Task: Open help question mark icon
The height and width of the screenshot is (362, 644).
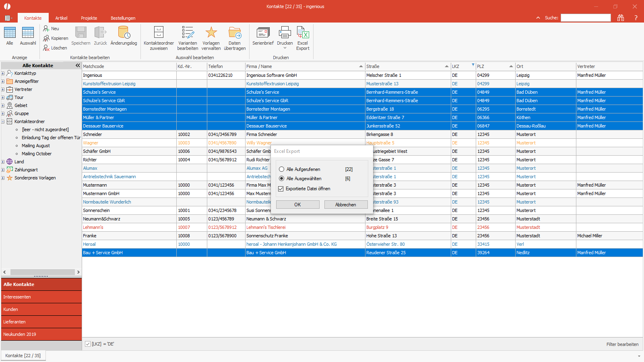Action: [636, 18]
